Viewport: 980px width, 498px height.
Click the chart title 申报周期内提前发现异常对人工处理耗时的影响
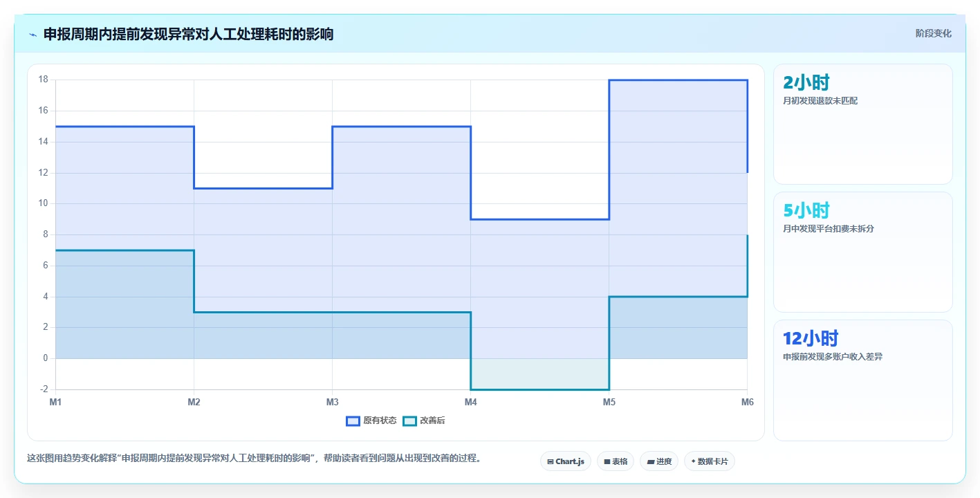coord(188,34)
